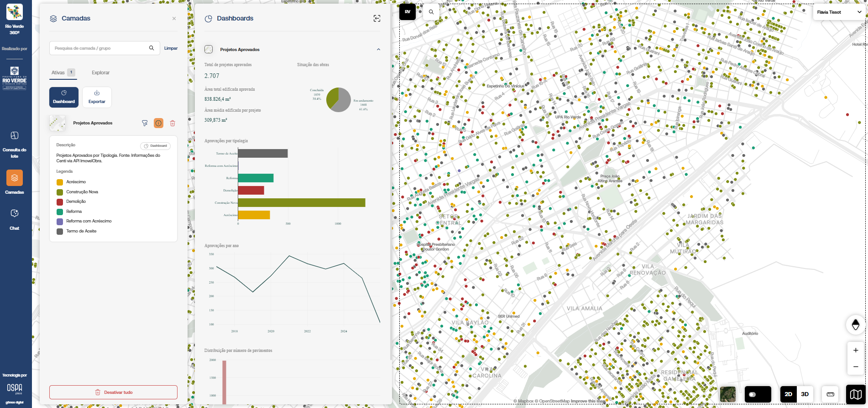868x408 pixels.
Task: Click the RV button on the map
Action: (408, 12)
